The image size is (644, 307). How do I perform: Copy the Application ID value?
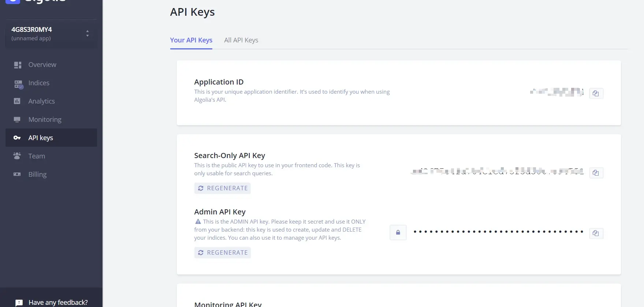[x=596, y=93]
